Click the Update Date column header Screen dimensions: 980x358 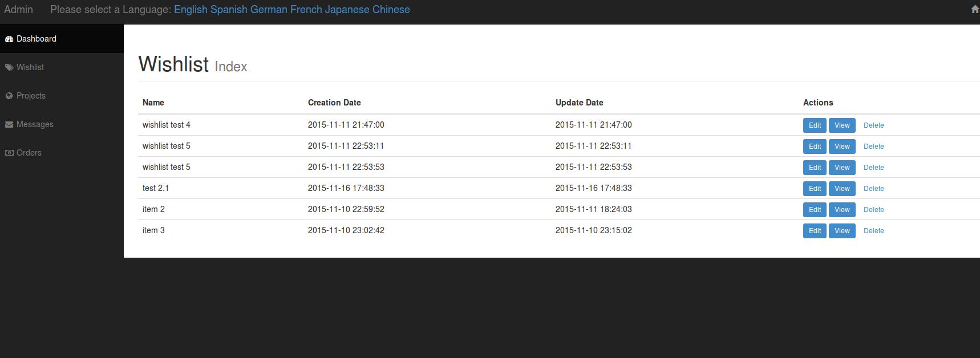pos(579,103)
